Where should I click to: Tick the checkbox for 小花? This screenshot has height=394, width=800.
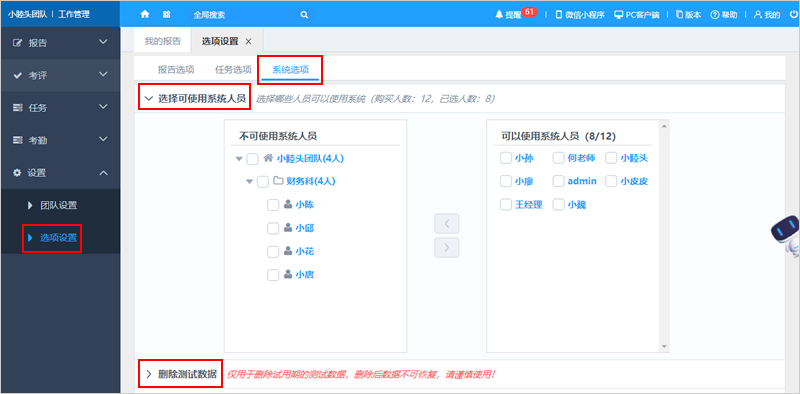click(x=273, y=252)
